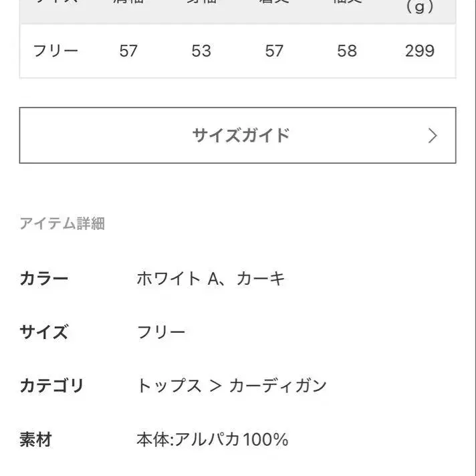476x476 pixels.
Task: Select the ホワイト A、カーキ color text
Action: 211,278
